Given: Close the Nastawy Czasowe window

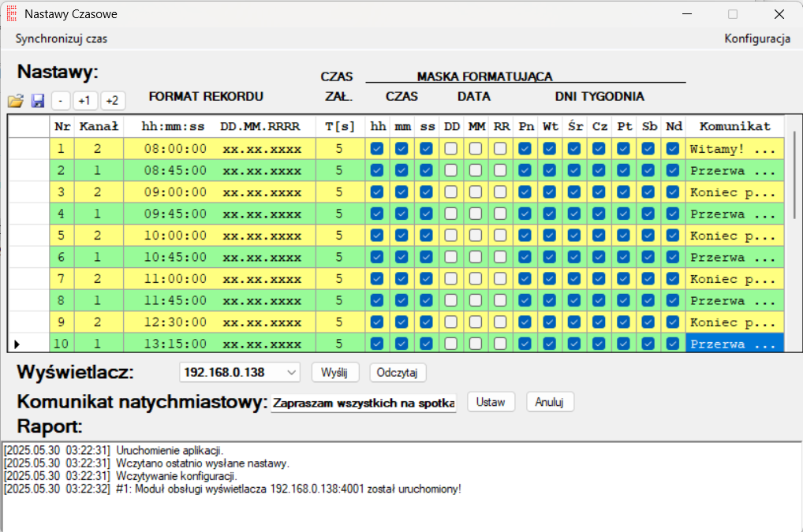Looking at the screenshot, I should [x=779, y=14].
